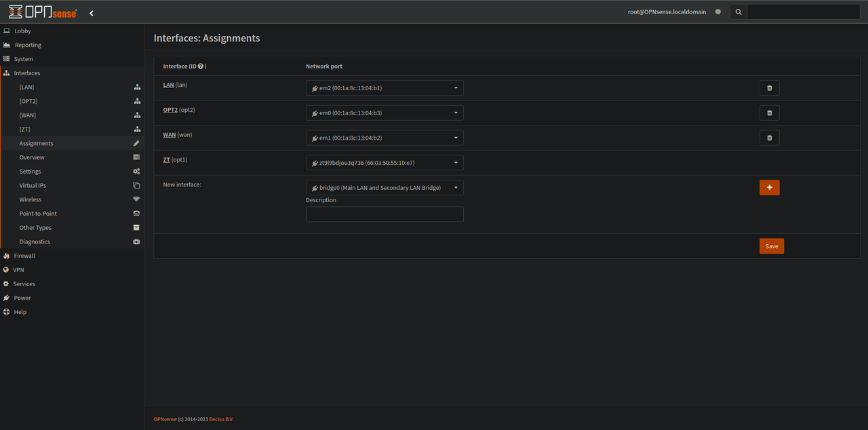The image size is (868, 430).
Task: Click the Services gear icon
Action: tap(7, 284)
